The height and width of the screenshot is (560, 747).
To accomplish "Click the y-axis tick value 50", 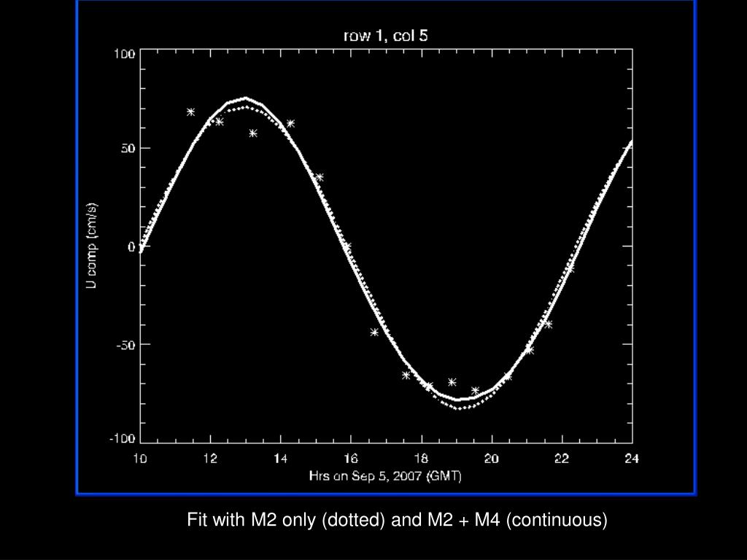I will pos(128,149).
